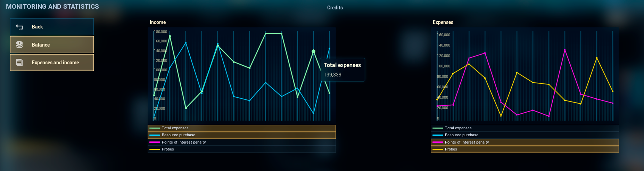Select the Credits tab at the top
Image resolution: width=644 pixels, height=171 pixels.
click(335, 8)
